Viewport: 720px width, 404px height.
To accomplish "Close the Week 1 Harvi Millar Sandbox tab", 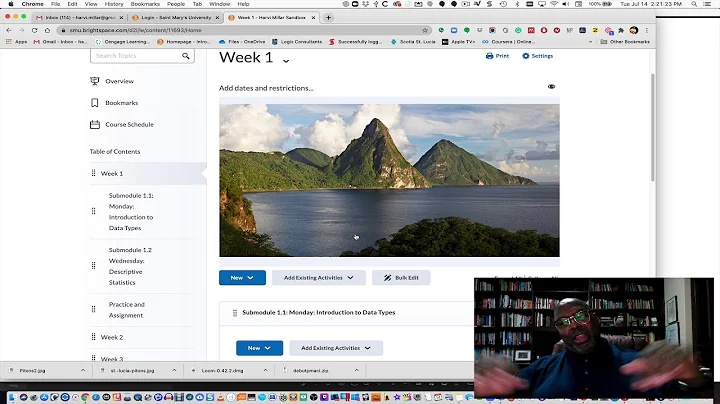I will (313, 17).
